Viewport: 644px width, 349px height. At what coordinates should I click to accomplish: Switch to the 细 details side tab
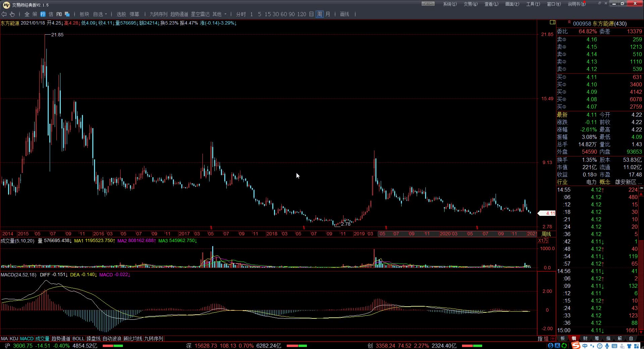tap(574, 339)
